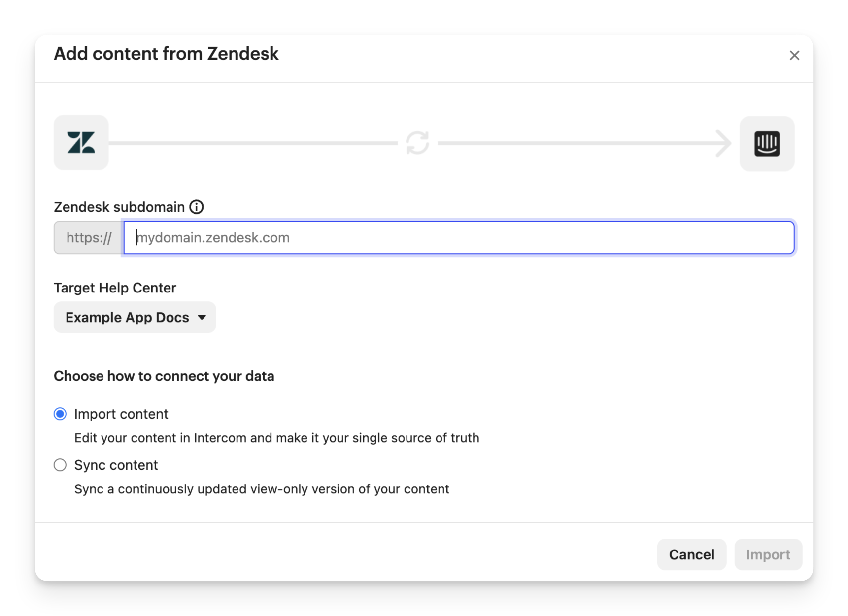Click the right-pointing arrow head icon
Image resolution: width=848 pixels, height=616 pixels.
[x=723, y=143]
